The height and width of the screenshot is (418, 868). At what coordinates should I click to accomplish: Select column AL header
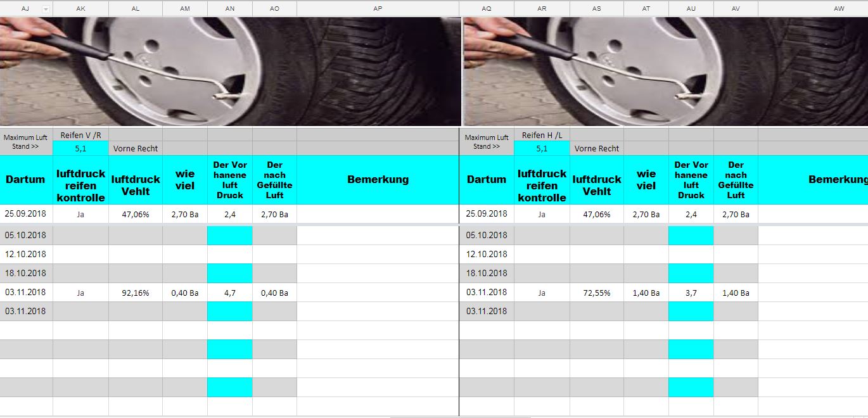tap(136, 9)
